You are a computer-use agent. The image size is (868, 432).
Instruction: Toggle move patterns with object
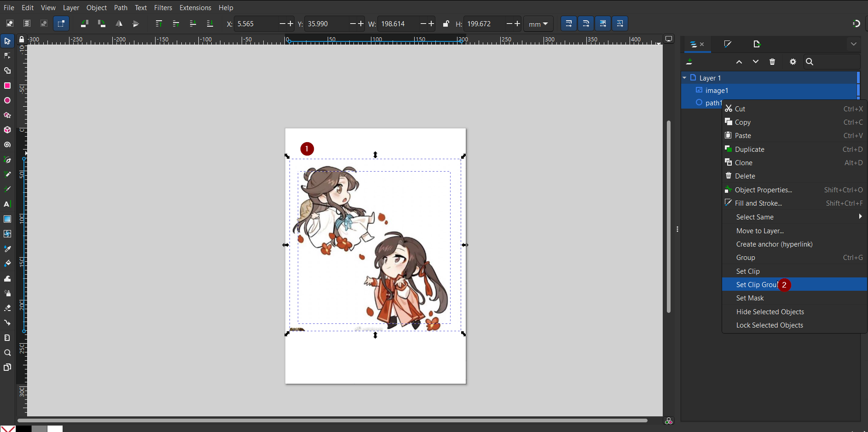click(620, 23)
